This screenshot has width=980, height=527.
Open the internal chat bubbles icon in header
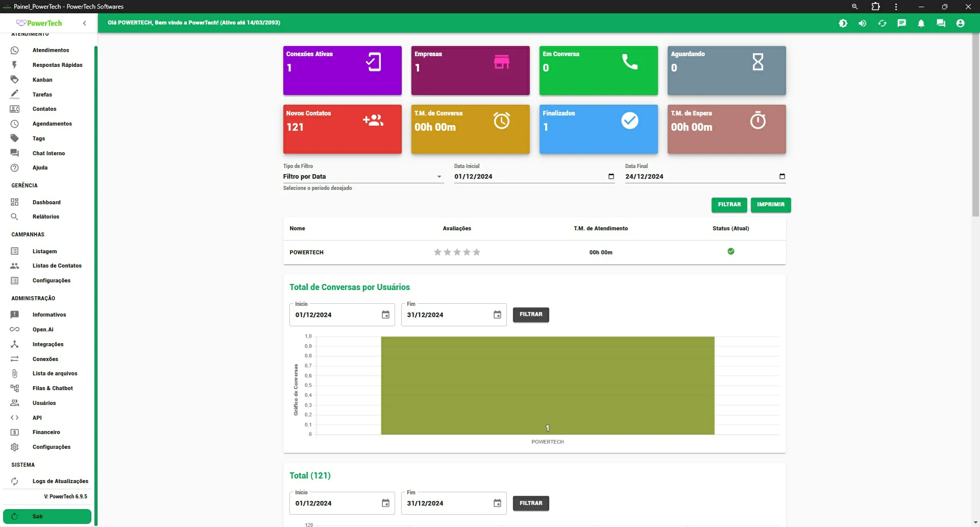(x=941, y=23)
